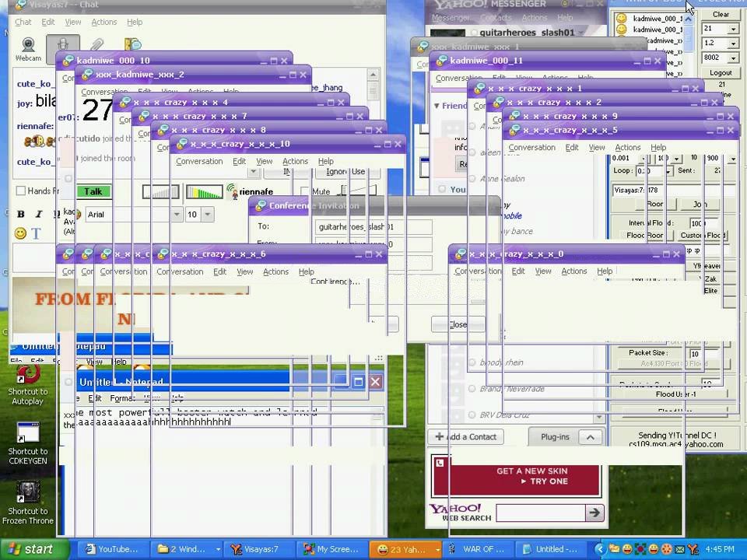Image resolution: width=747 pixels, height=560 pixels.
Task: Open the Arial font dropdown
Action: 177,215
